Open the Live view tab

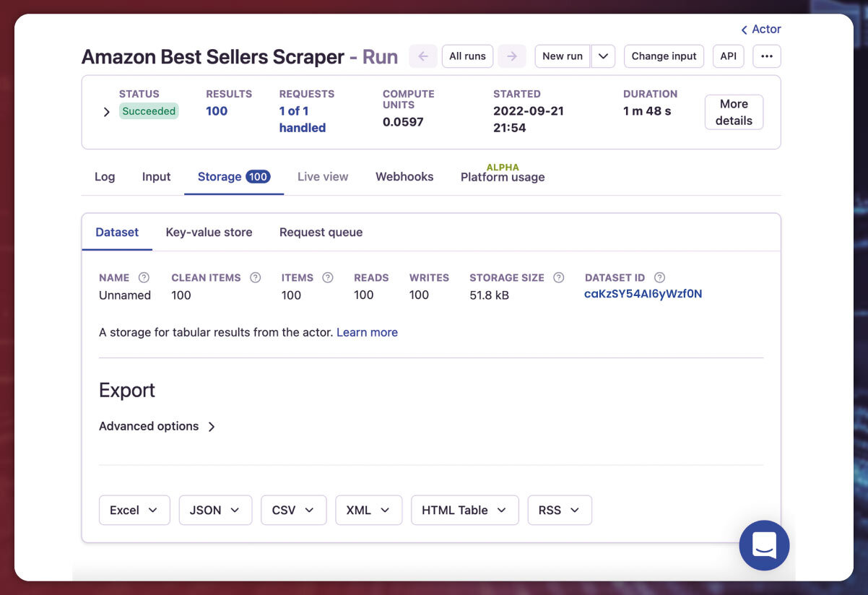tap(323, 177)
